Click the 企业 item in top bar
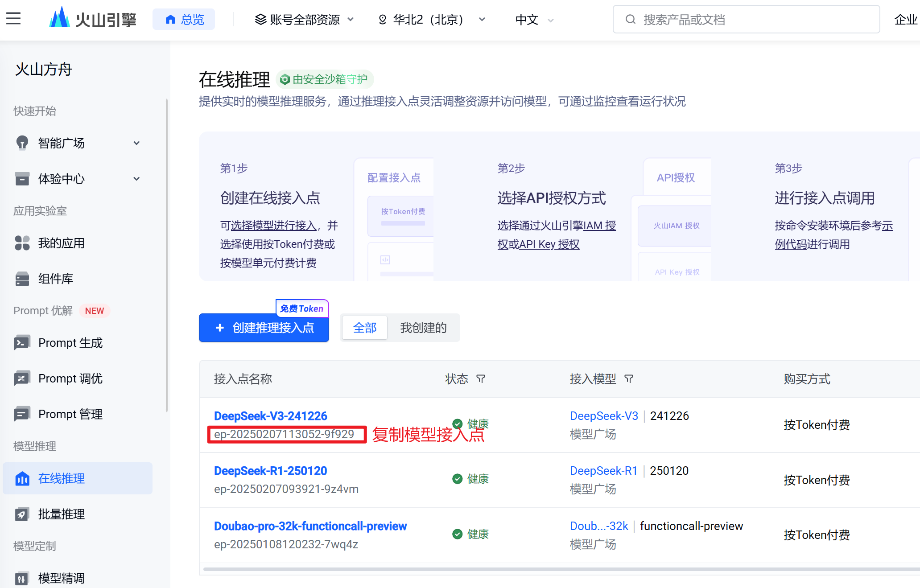The image size is (920, 588). 906,20
